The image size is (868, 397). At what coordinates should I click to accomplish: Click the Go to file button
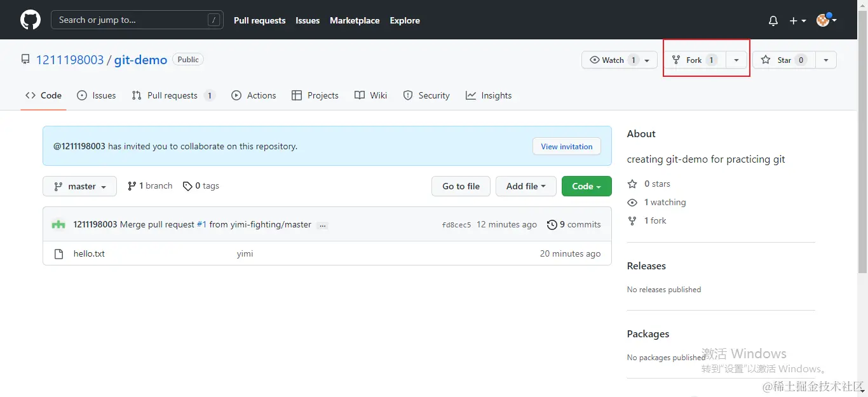pyautogui.click(x=461, y=186)
